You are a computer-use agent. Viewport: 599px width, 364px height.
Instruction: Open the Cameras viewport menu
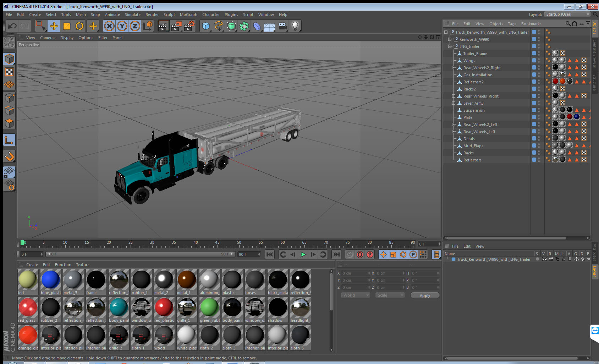tap(48, 38)
